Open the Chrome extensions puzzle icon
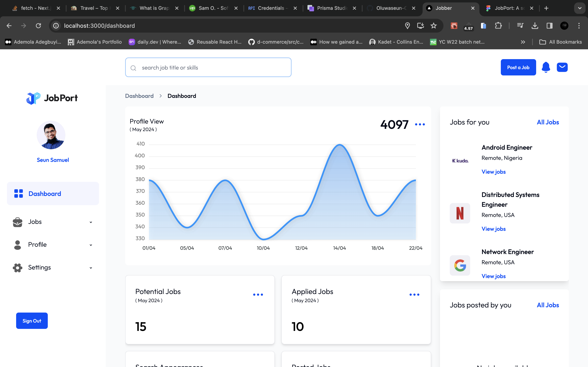Viewport: 588px width, 367px height. [x=498, y=26]
